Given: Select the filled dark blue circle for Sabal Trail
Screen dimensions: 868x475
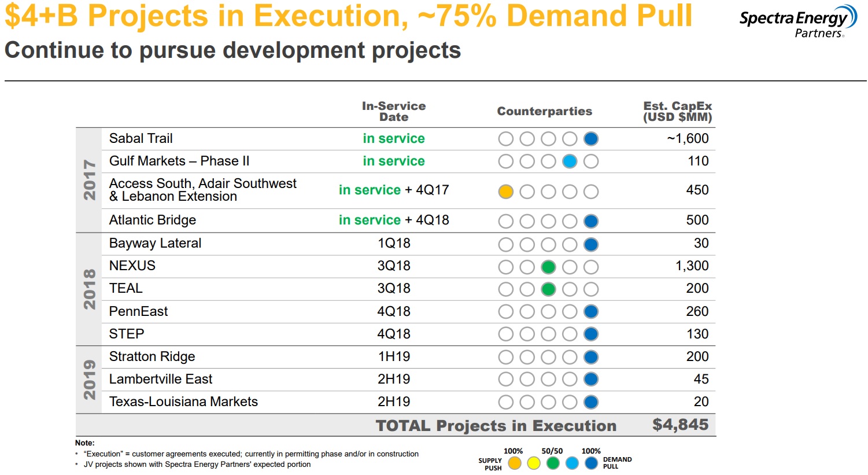Looking at the screenshot, I should [x=590, y=139].
